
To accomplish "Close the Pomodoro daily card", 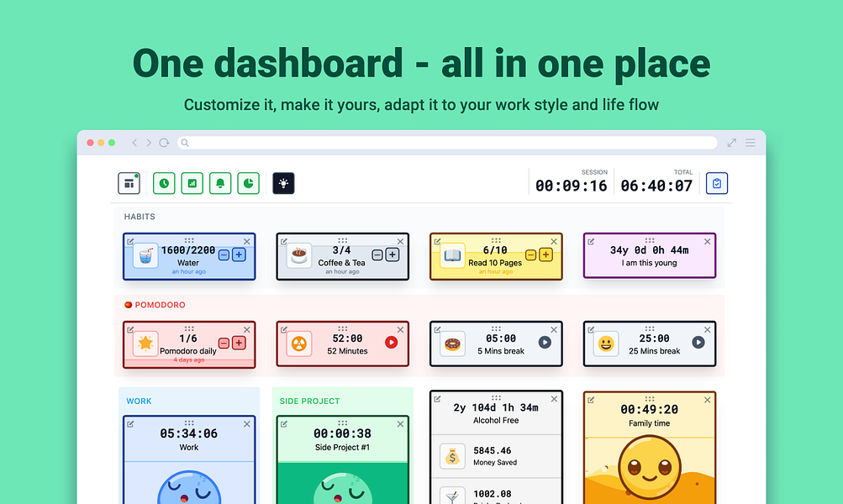I will point(247,330).
